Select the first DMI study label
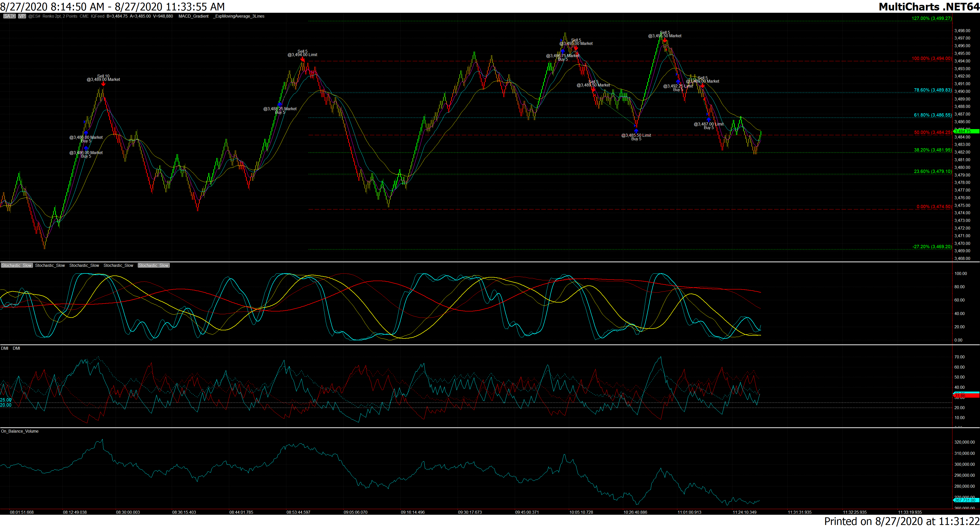 pyautogui.click(x=5, y=348)
